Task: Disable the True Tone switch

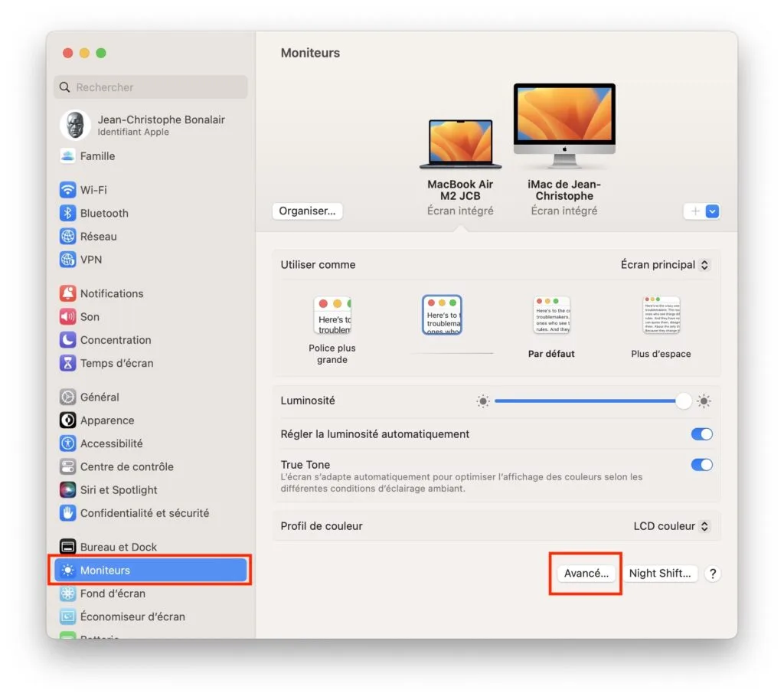Action: 701,465
